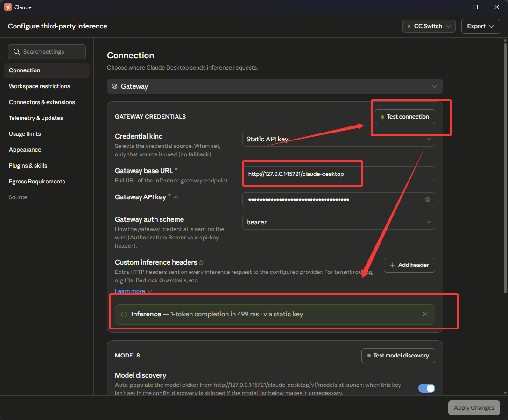
Task: Click the Gateway base URL field
Action: tap(339, 174)
